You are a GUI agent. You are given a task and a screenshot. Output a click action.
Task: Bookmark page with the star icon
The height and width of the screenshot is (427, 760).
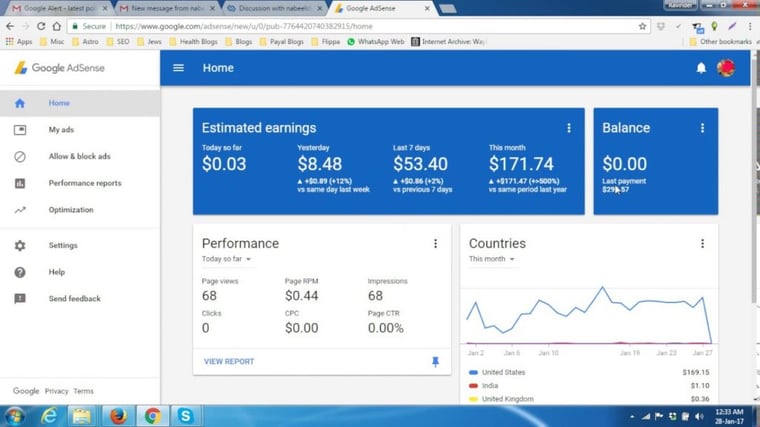(x=643, y=26)
